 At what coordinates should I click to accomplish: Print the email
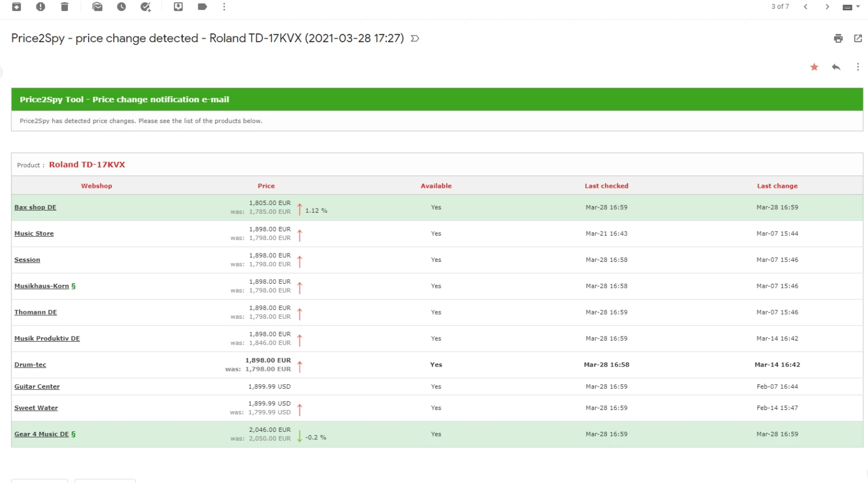838,38
